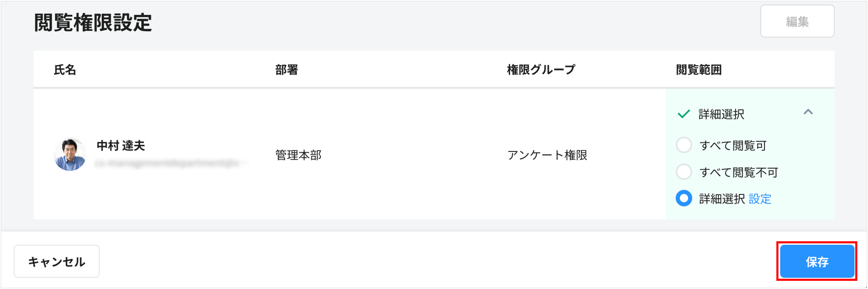Click the 閲覧権限設定 page title
This screenshot has width=868, height=289.
[93, 23]
